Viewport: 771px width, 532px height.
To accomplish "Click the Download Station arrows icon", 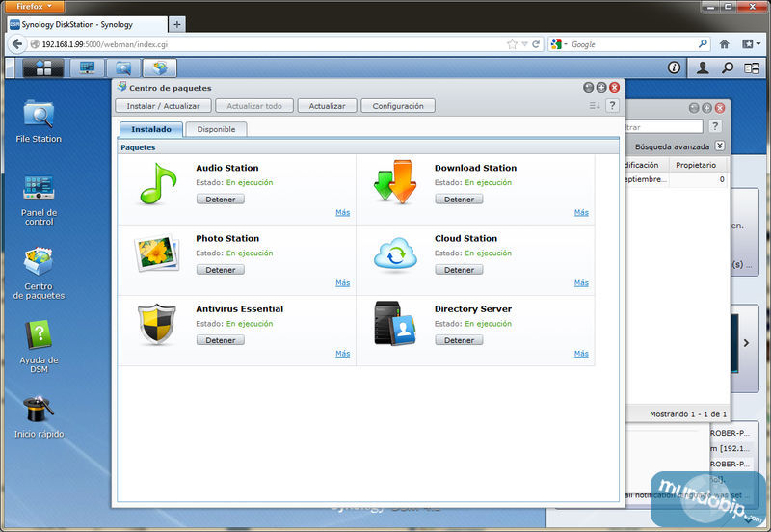I will (x=395, y=182).
